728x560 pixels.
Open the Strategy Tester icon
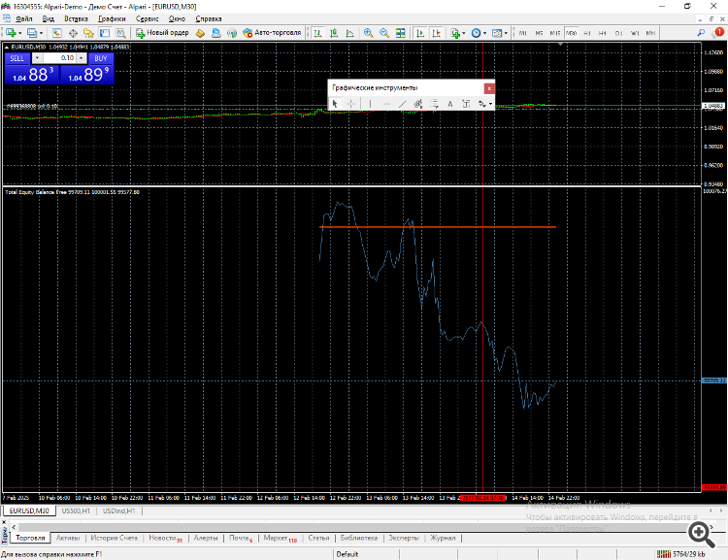coord(120,33)
